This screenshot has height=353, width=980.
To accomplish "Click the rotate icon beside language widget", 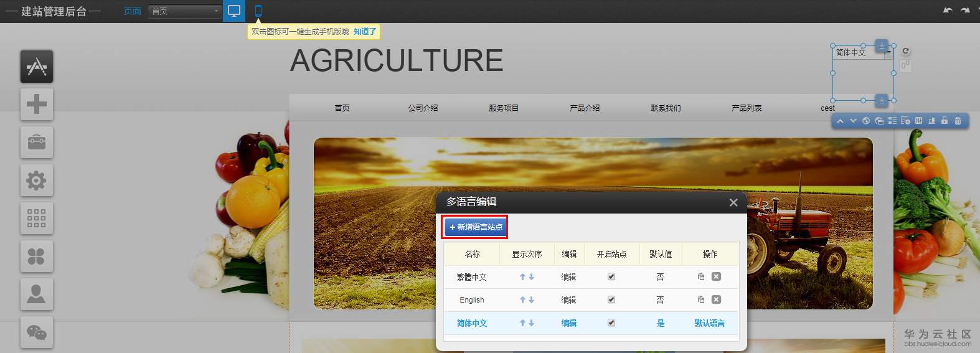I will tap(906, 51).
